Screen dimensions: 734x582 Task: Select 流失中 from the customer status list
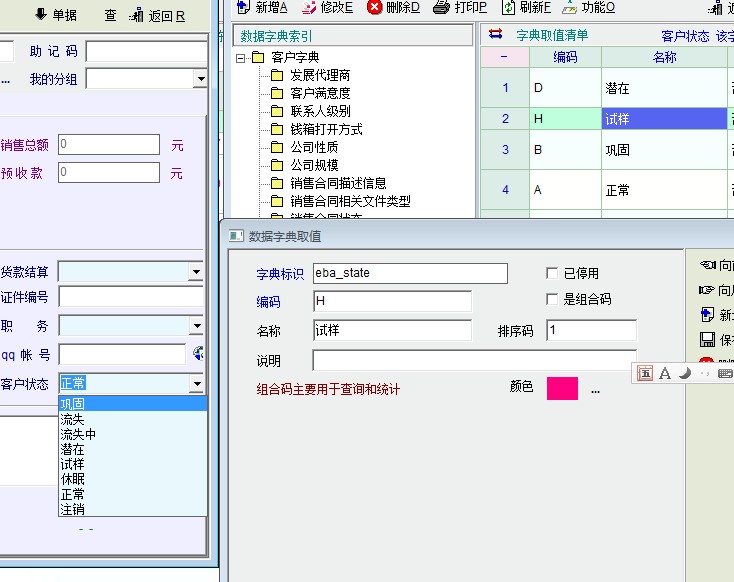click(78, 434)
